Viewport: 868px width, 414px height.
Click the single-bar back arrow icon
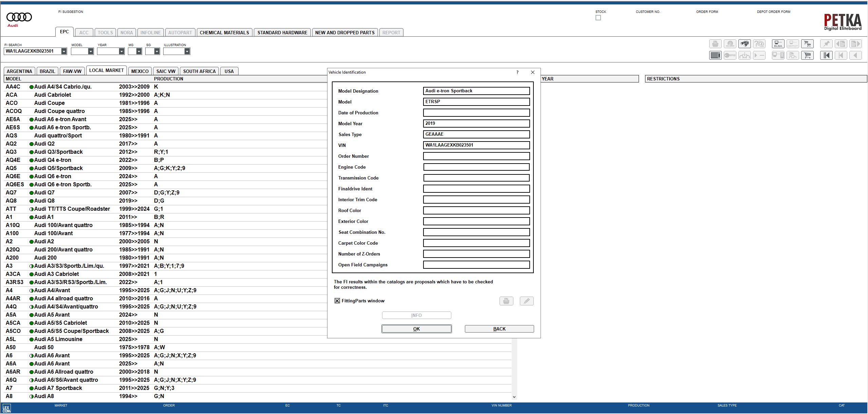coord(841,55)
